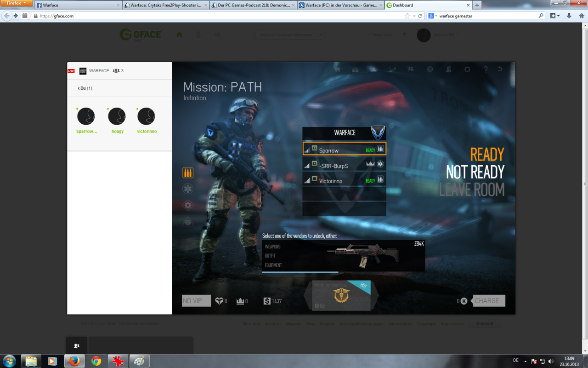This screenshot has width=588, height=368.
Task: Collapse the Du (1) group
Action: coord(85,88)
